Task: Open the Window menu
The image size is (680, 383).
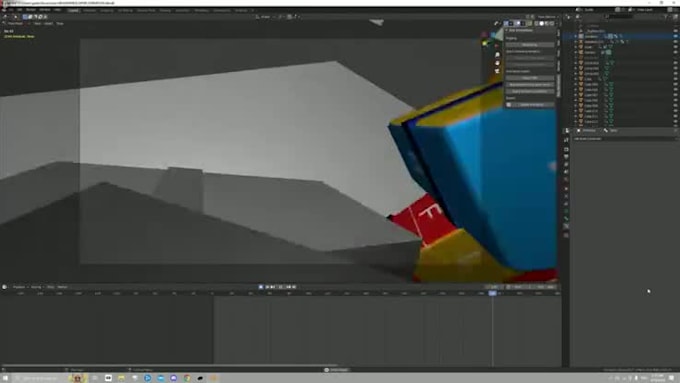Action: [x=45, y=10]
